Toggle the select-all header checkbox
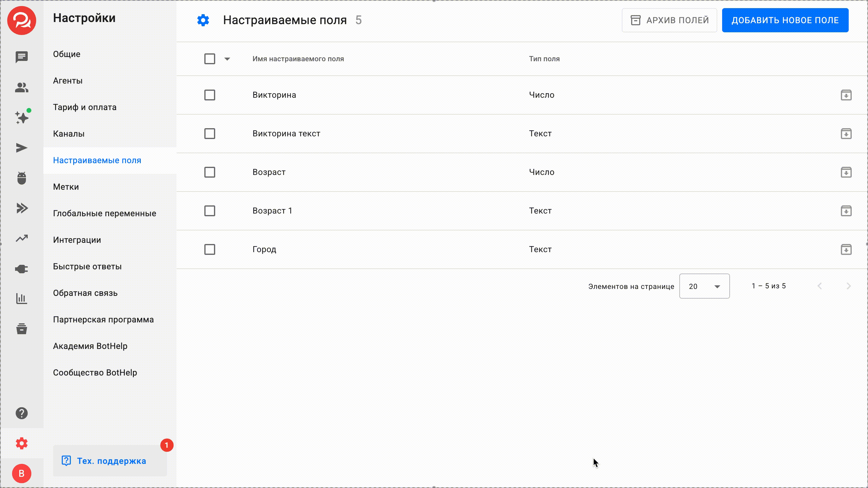The height and width of the screenshot is (488, 868). [209, 59]
